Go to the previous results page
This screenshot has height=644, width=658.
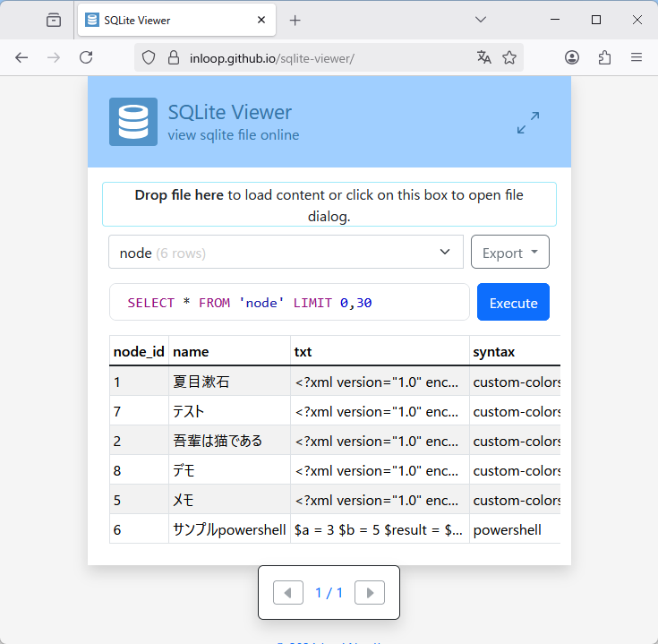pyautogui.click(x=288, y=592)
